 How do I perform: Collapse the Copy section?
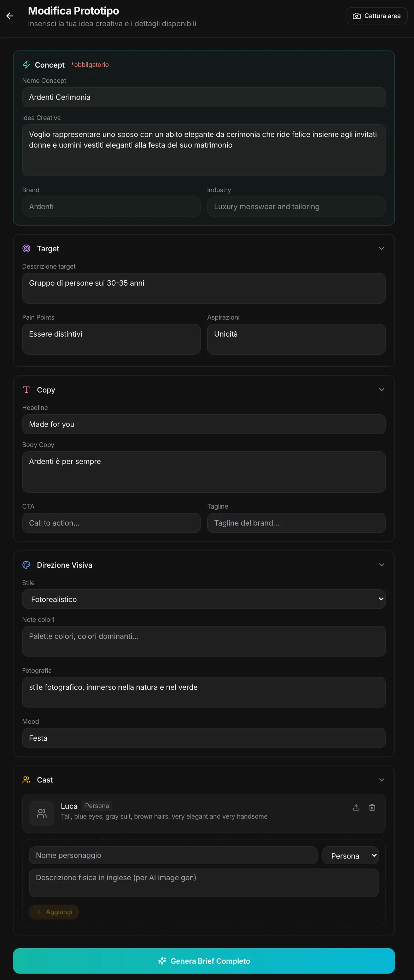[382, 390]
